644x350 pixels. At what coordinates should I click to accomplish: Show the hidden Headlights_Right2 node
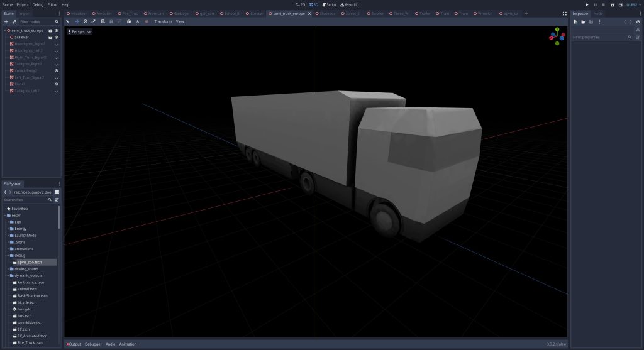56,44
